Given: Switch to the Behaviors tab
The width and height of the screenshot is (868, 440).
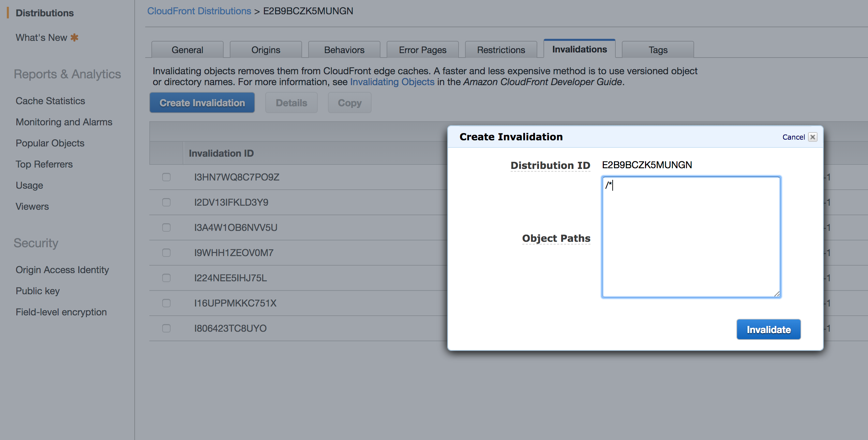Looking at the screenshot, I should click(344, 50).
